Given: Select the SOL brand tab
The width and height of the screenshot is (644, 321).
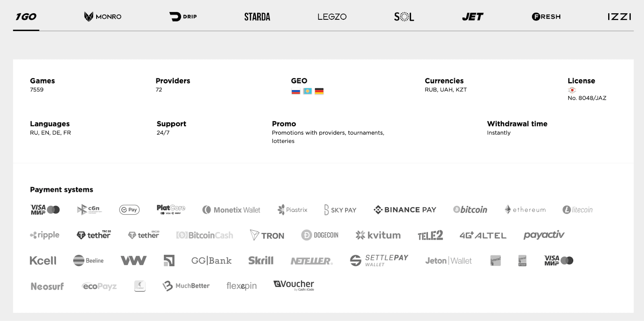Looking at the screenshot, I should (404, 17).
